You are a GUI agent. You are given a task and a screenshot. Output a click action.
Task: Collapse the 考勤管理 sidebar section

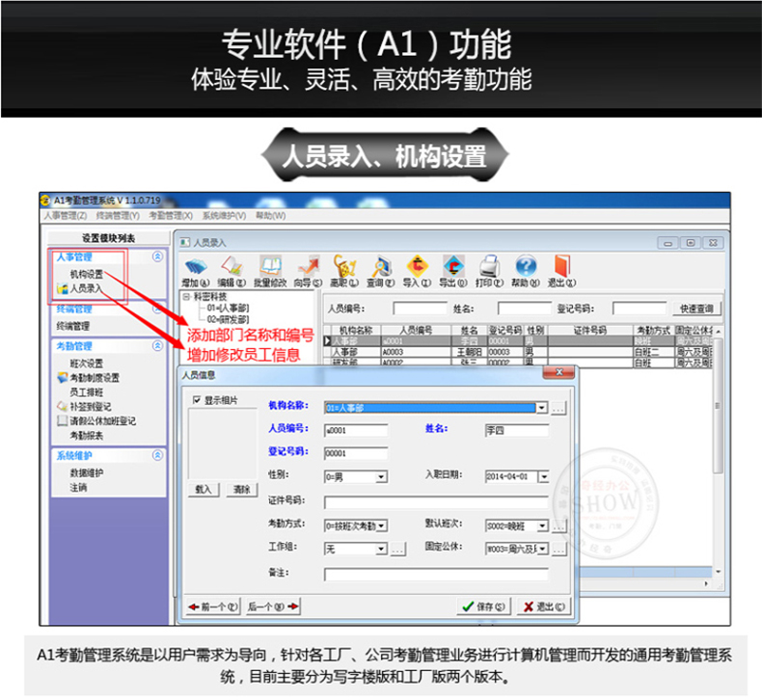tap(157, 346)
